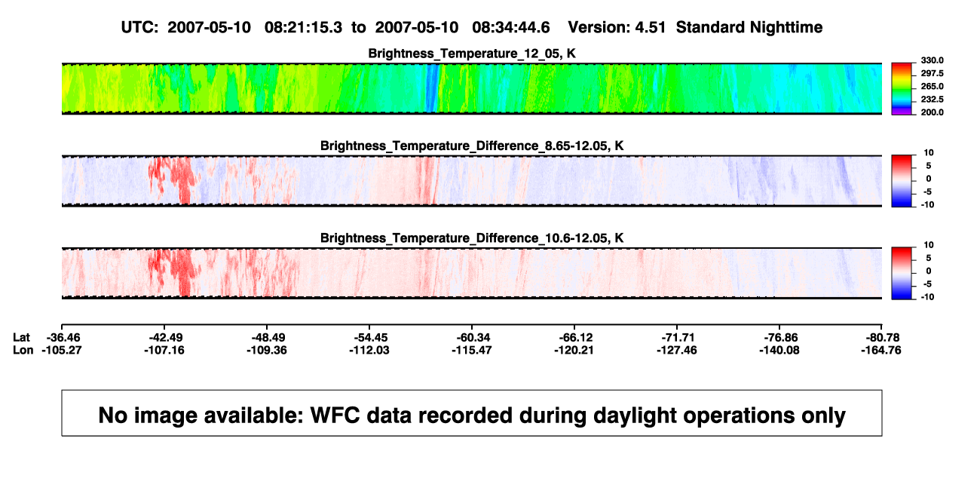Click longitude value -107.16
The height and width of the screenshot is (503, 980).
pos(166,350)
